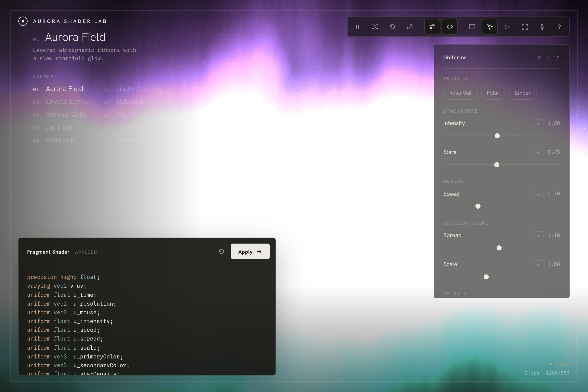This screenshot has height=392, width=588.
Task: Toggle Stars wave modulation icon
Action: (x=539, y=152)
